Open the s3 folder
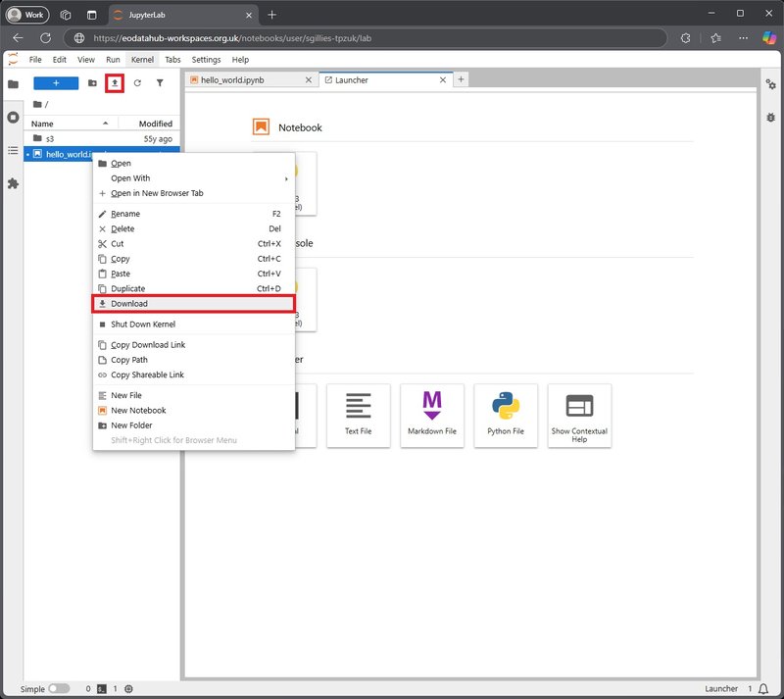Image resolution: width=784 pixels, height=699 pixels. click(x=50, y=138)
